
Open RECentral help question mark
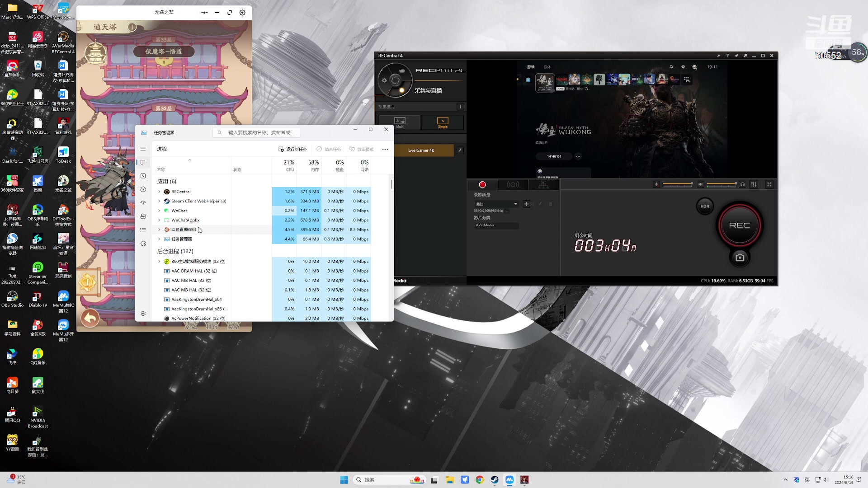(727, 56)
